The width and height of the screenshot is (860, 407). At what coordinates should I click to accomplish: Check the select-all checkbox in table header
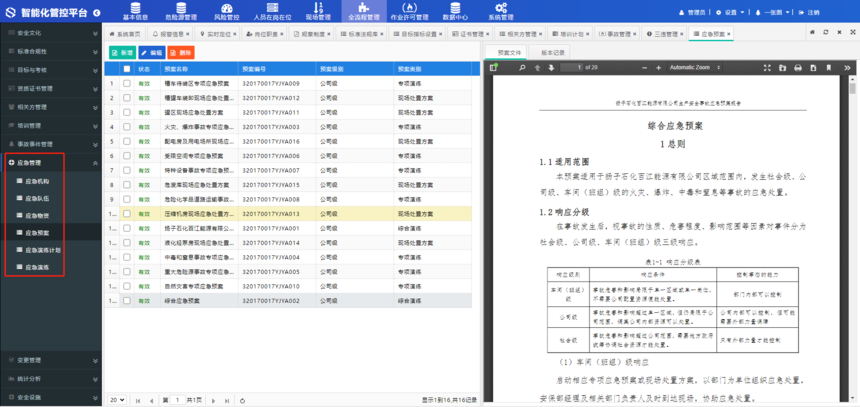[126, 69]
